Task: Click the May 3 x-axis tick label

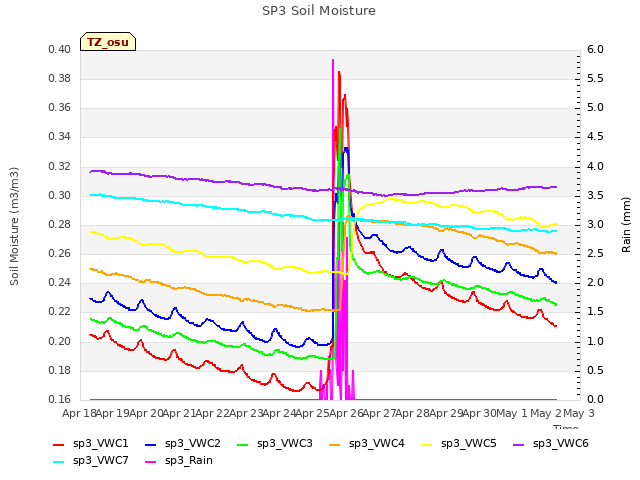Action: 579,413
